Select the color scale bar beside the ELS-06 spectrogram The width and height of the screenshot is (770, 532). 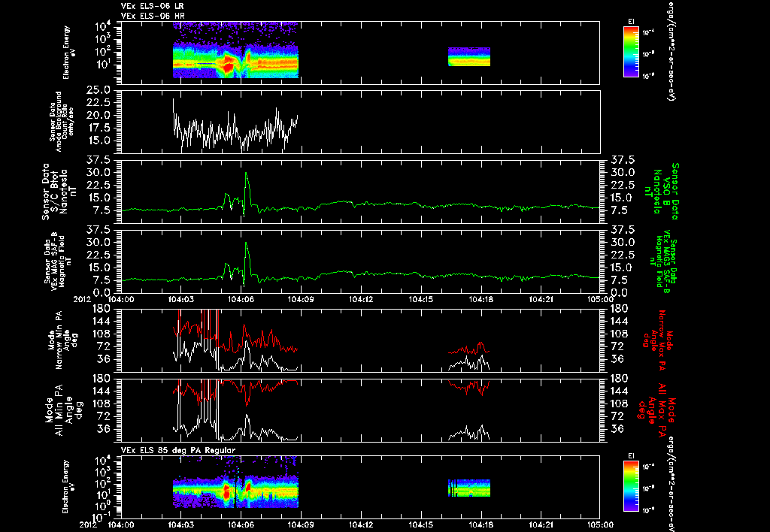[x=631, y=52]
